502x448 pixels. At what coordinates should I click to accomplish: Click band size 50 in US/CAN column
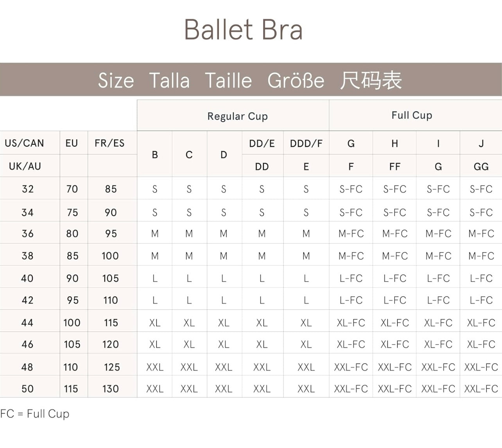click(28, 389)
